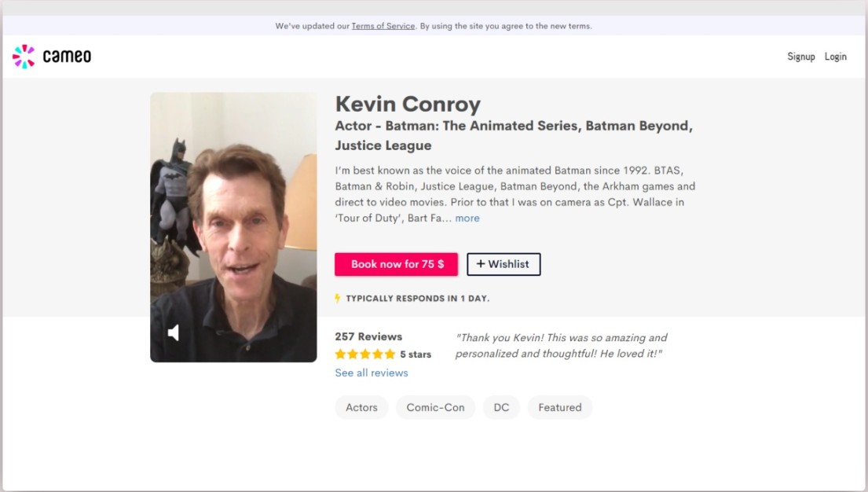Click the five gold stars rating
The width and height of the screenshot is (868, 492).
364,354
